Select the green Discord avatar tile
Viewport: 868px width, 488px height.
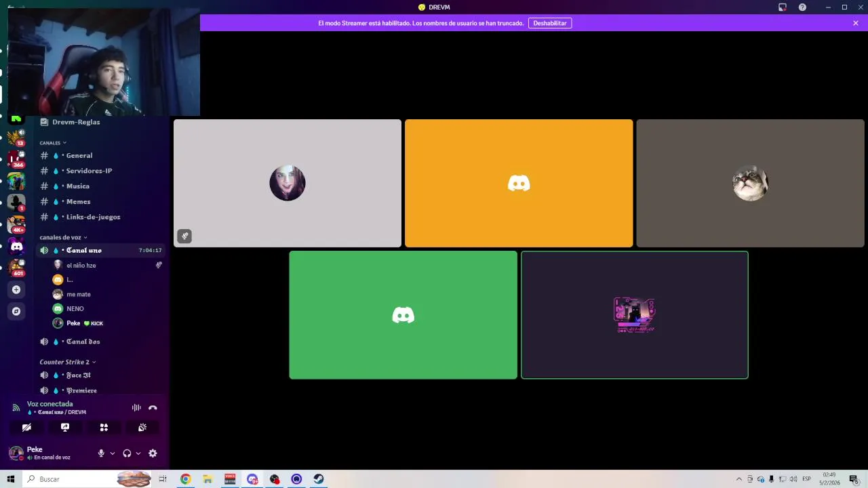coord(403,315)
